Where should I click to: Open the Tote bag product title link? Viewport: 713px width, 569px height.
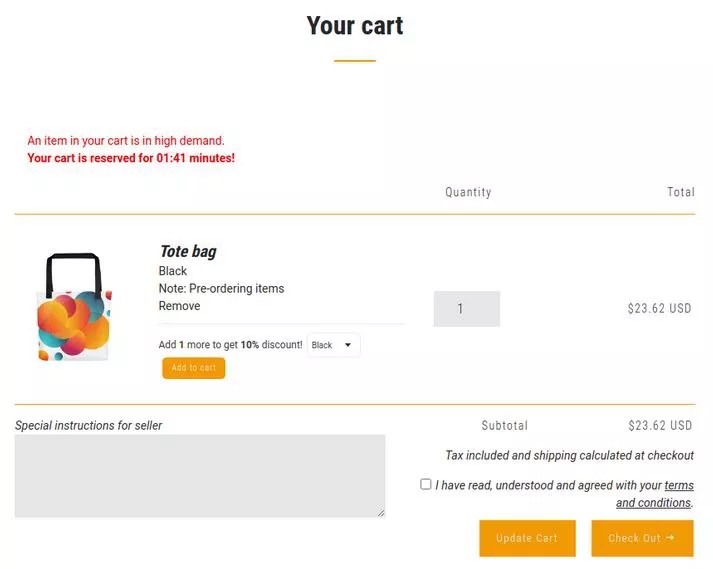point(188,251)
